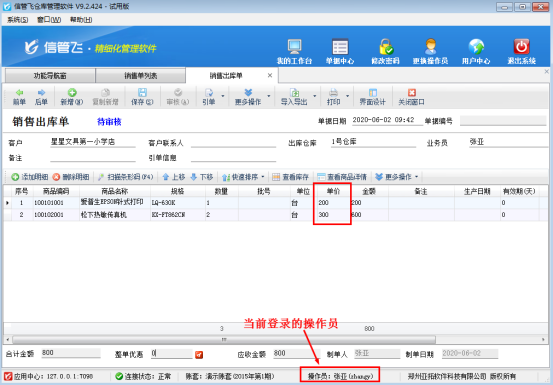Screen dimensions: 553x385
Task: Click 更换操作员 user icon
Action: pyautogui.click(x=431, y=47)
